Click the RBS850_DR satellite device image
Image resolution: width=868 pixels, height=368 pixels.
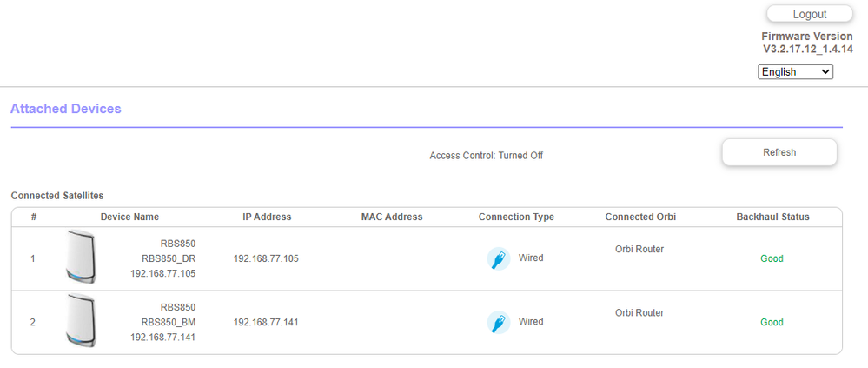coord(81,258)
